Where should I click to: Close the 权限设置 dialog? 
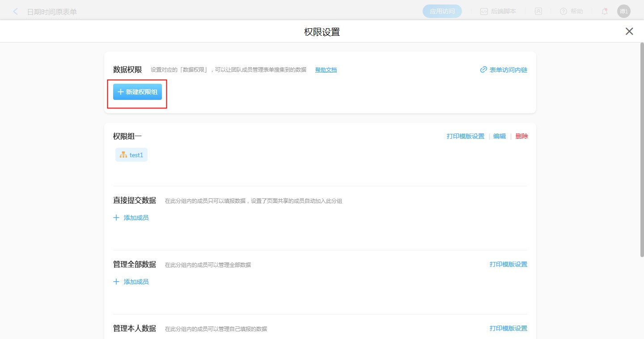pos(629,31)
